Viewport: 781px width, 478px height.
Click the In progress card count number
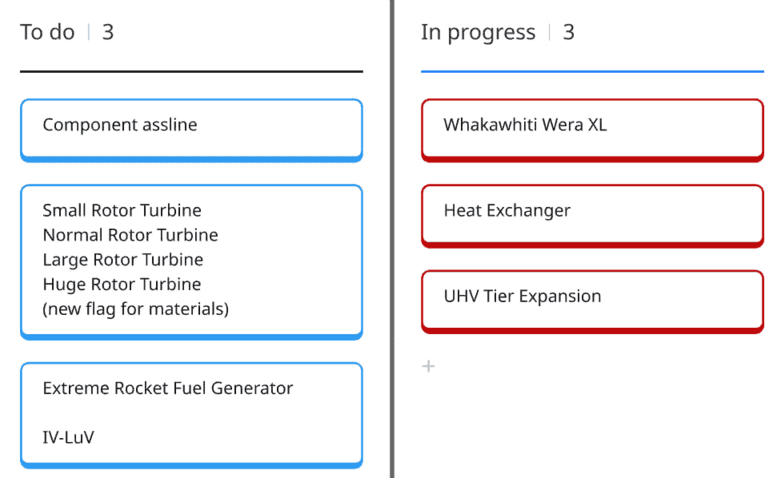pyautogui.click(x=569, y=32)
